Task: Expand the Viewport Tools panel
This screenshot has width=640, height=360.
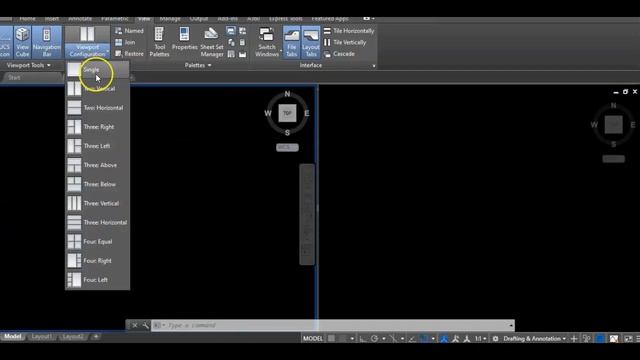Action: [29, 65]
